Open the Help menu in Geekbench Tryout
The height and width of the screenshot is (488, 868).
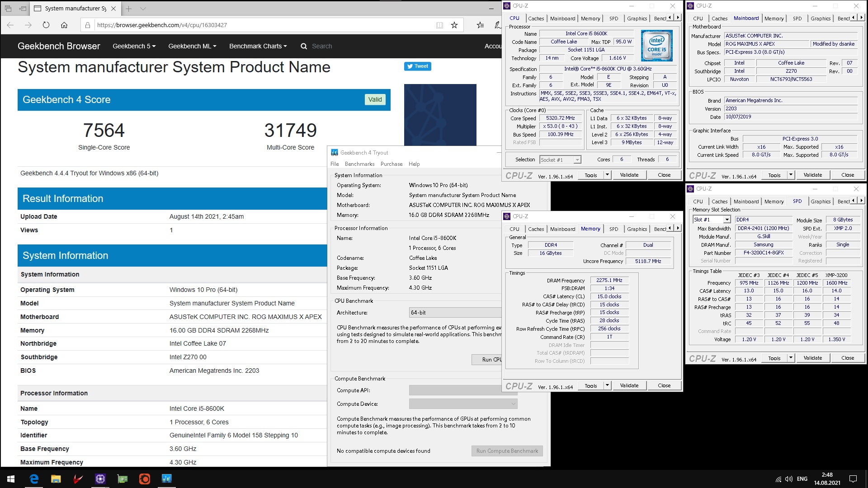414,164
